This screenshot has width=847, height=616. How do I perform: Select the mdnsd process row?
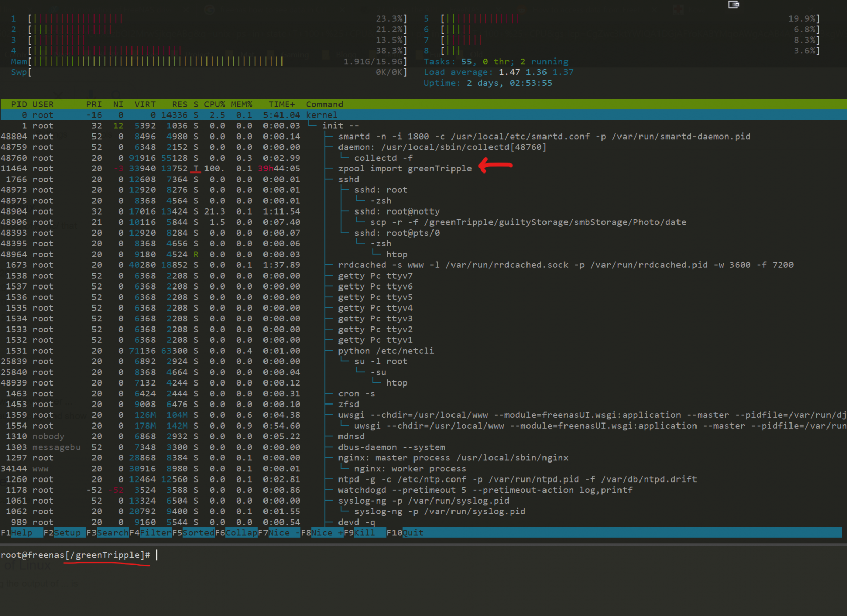coord(423,436)
